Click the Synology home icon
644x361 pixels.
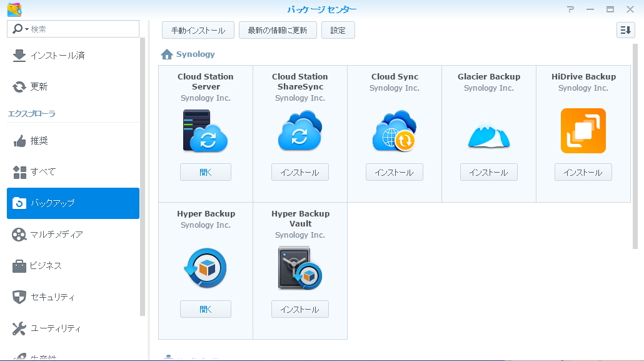[167, 54]
